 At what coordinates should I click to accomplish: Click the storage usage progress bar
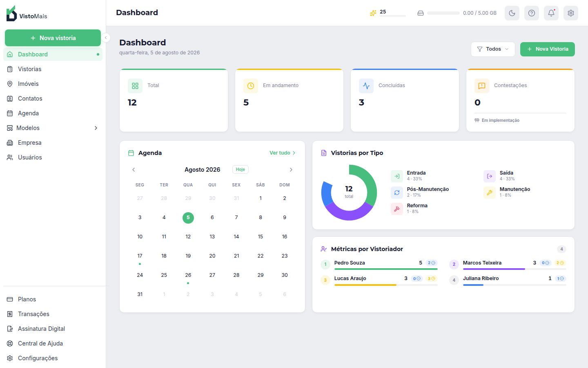[443, 13]
